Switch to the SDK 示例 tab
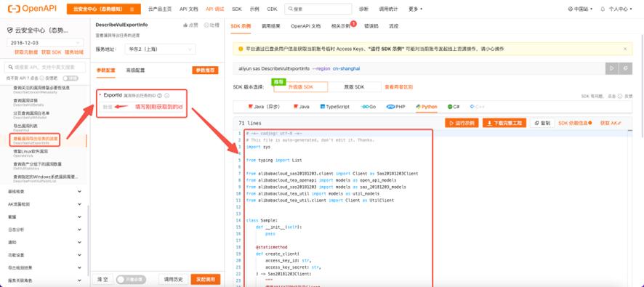The image size is (644, 287). [x=241, y=26]
